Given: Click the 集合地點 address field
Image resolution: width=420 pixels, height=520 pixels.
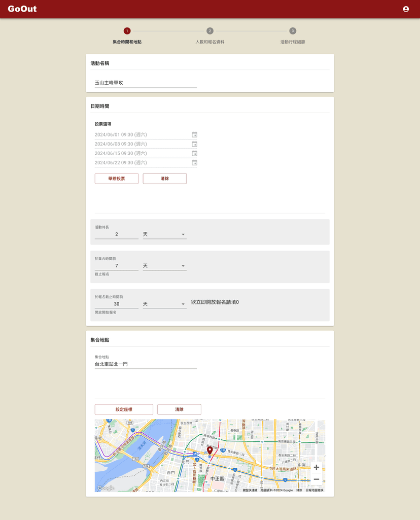Looking at the screenshot, I should point(146,364).
